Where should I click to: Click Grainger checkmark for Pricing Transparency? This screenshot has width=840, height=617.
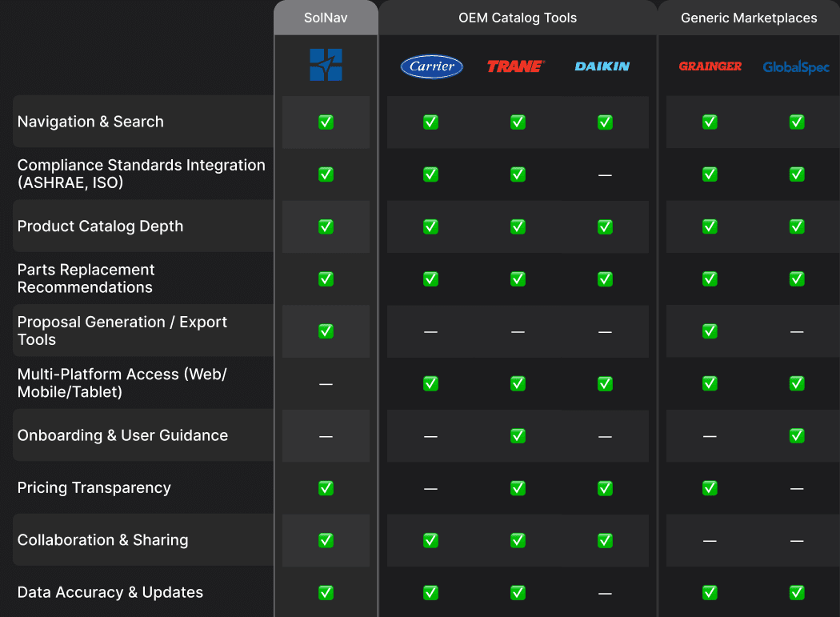tap(710, 488)
